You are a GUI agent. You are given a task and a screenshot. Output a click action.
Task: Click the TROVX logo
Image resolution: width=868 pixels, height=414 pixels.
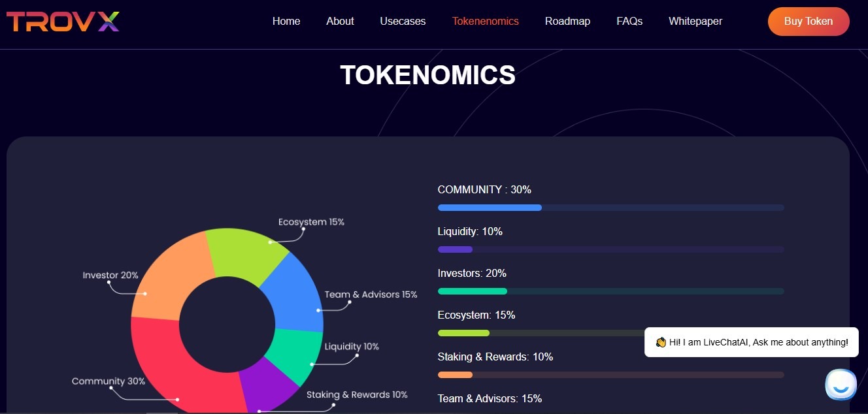tap(63, 22)
